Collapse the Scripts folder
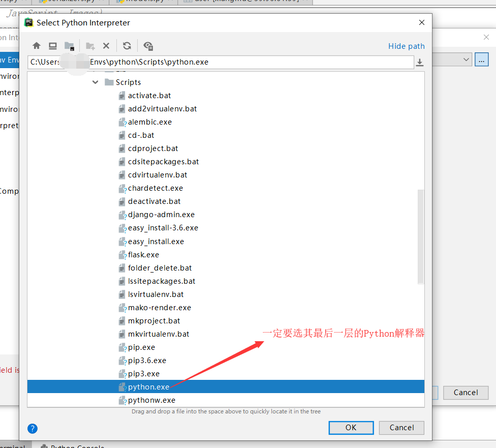 point(95,82)
